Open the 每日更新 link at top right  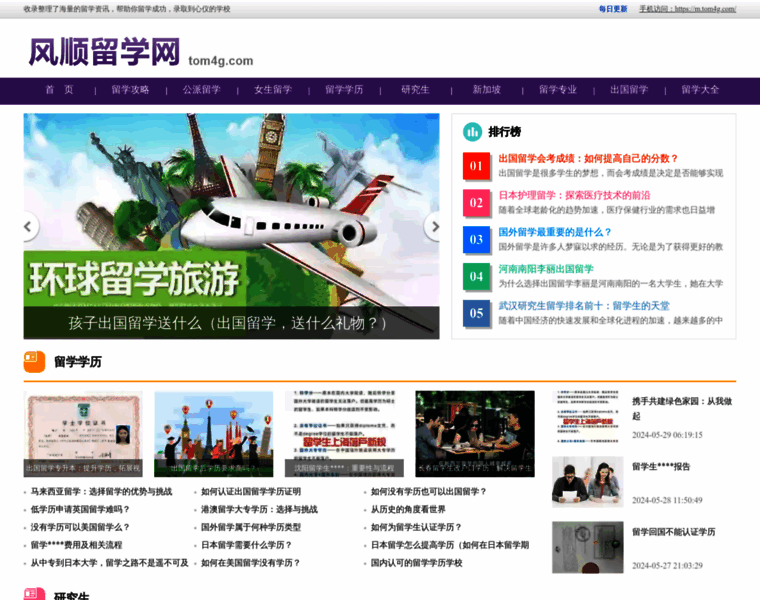(613, 8)
